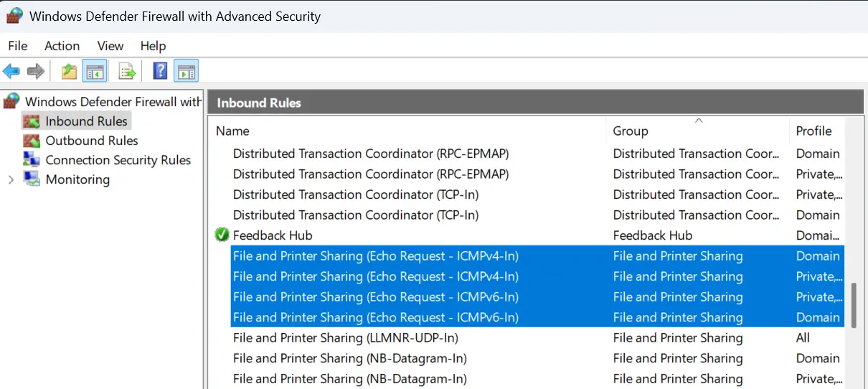Click 'Domai...' profile cell of Feedback Hub row
The width and height of the screenshot is (868, 389).
click(x=818, y=235)
